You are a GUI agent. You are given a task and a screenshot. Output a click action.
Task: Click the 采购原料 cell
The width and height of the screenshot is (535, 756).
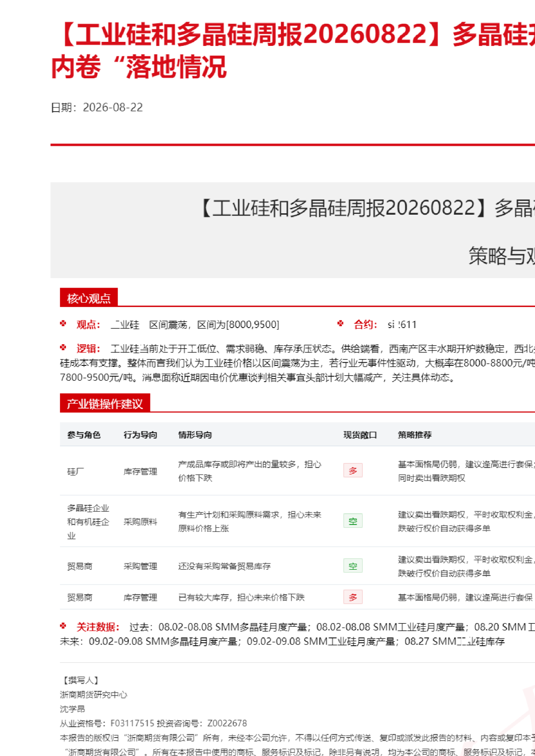click(x=141, y=522)
